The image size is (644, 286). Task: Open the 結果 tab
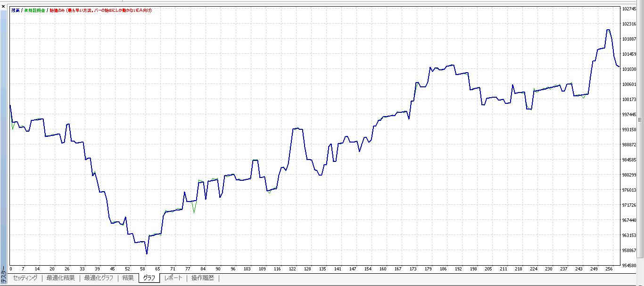click(x=128, y=278)
